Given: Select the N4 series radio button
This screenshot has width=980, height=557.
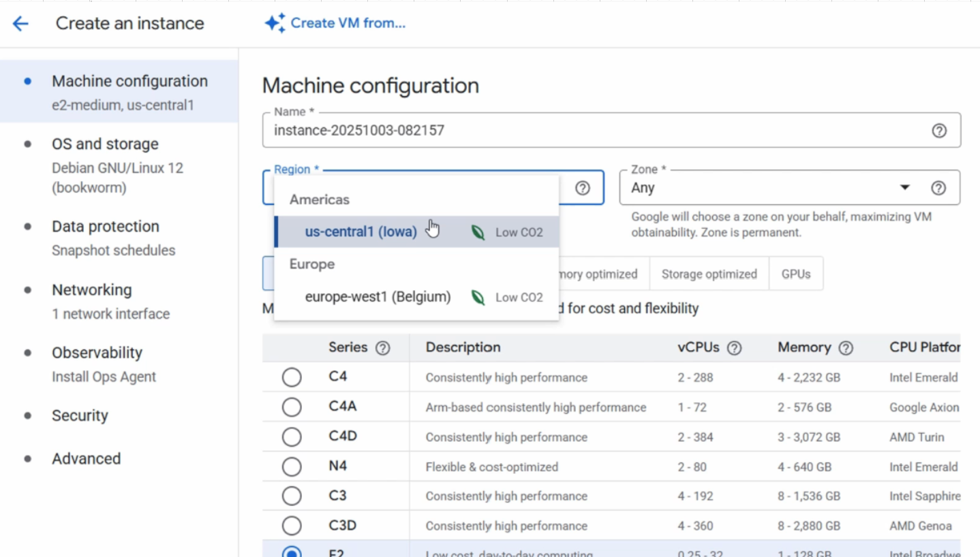Looking at the screenshot, I should (292, 467).
